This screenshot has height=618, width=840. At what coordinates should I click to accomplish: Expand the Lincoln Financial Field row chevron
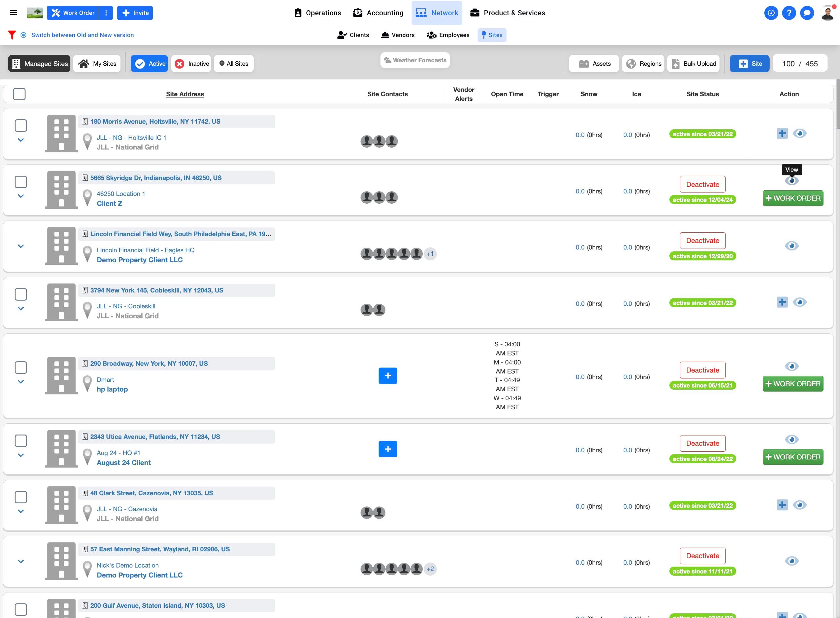click(21, 246)
